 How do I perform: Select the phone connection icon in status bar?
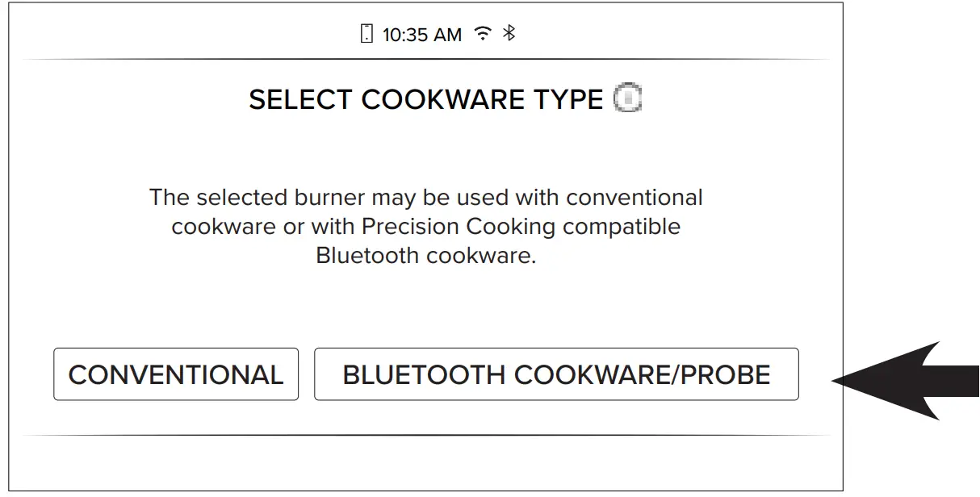pos(367,34)
